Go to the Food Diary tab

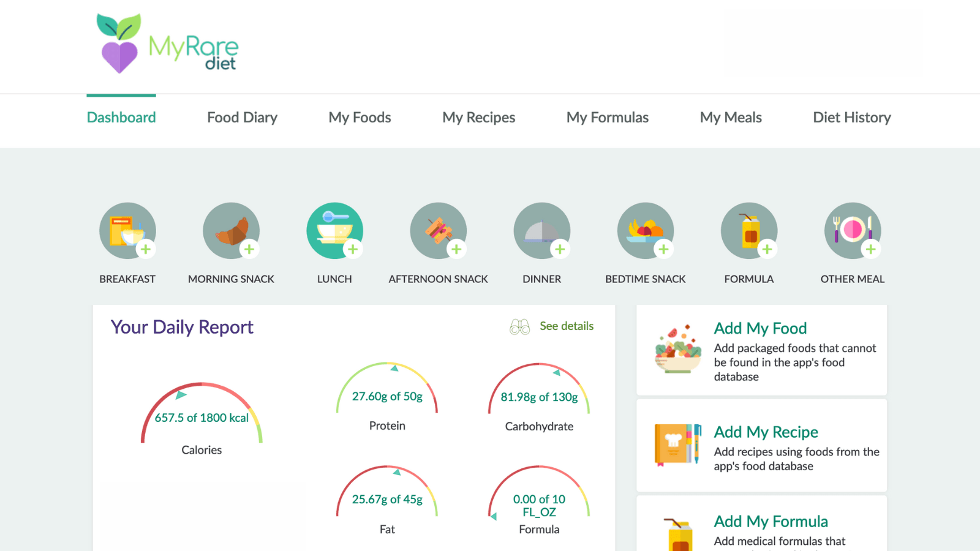tap(242, 118)
